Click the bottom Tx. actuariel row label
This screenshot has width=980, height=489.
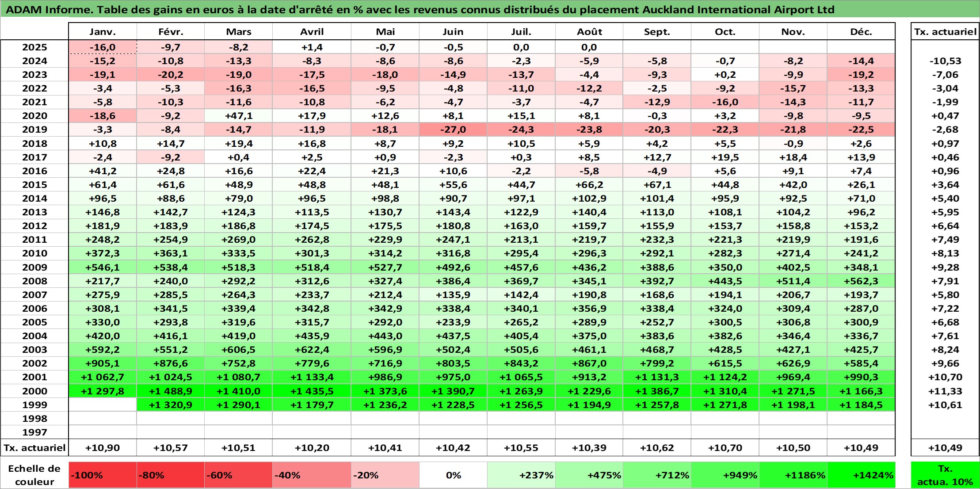tap(34, 448)
